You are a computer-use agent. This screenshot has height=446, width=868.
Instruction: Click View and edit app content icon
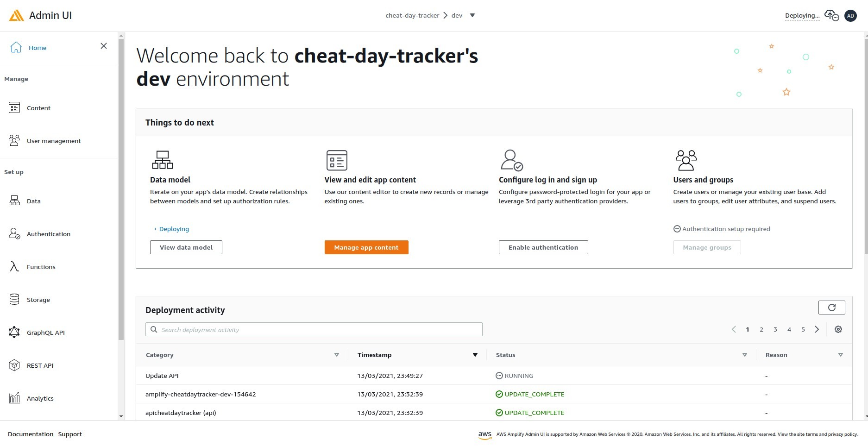pyautogui.click(x=337, y=160)
